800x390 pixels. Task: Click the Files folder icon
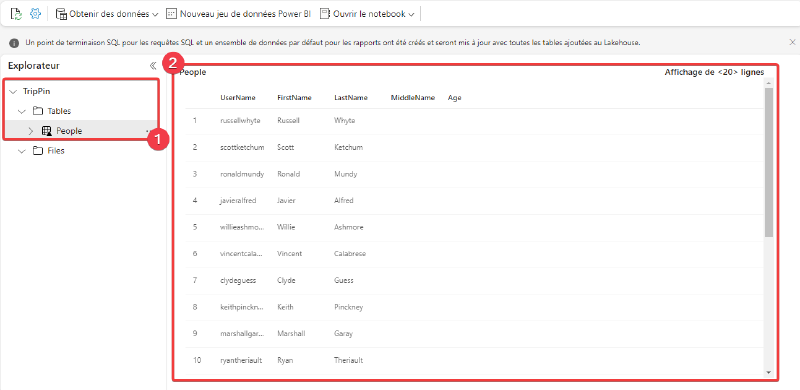37,151
